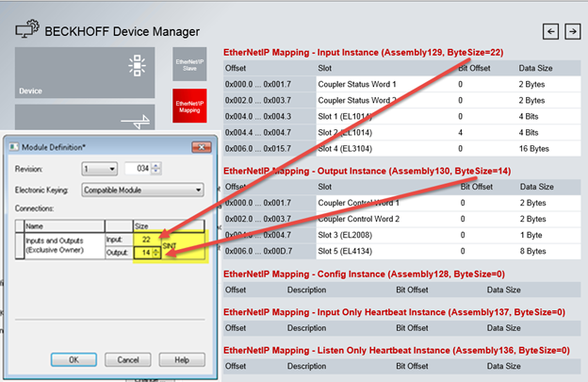Viewport: 588px width, 382px height.
Task: Click the Revision minor value field 034
Action: coord(138,169)
